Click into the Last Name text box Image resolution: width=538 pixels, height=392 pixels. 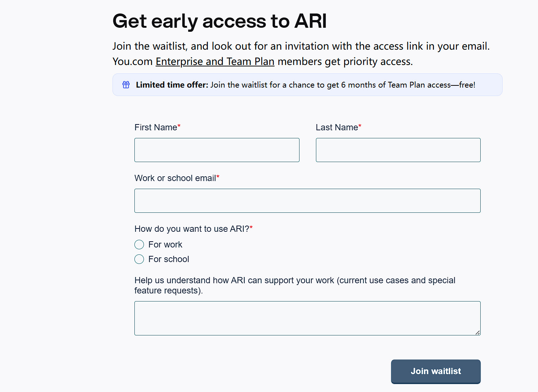coord(398,150)
